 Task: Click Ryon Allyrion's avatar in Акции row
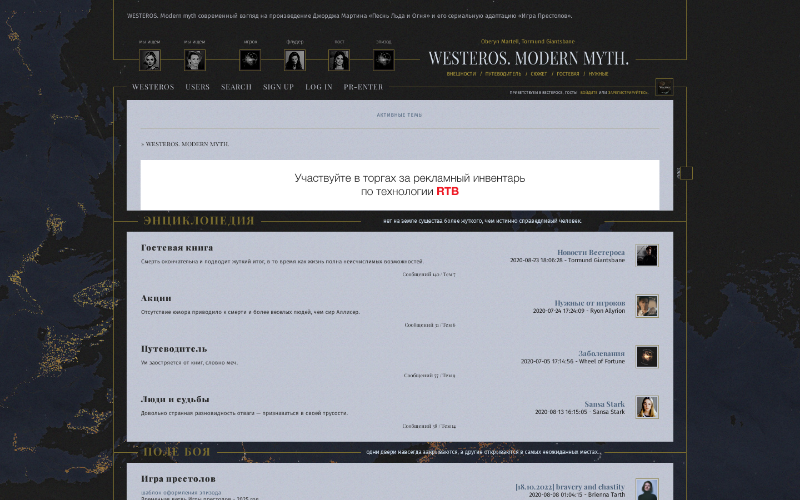(x=647, y=306)
